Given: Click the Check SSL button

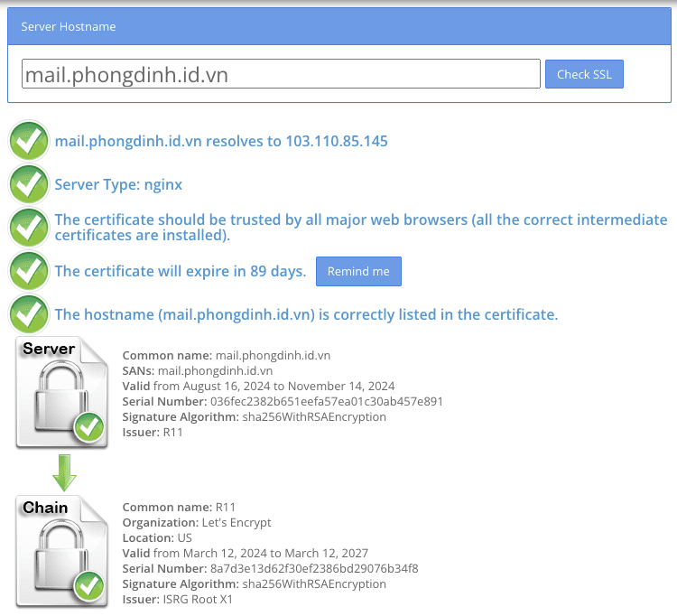Looking at the screenshot, I should pyautogui.click(x=584, y=74).
